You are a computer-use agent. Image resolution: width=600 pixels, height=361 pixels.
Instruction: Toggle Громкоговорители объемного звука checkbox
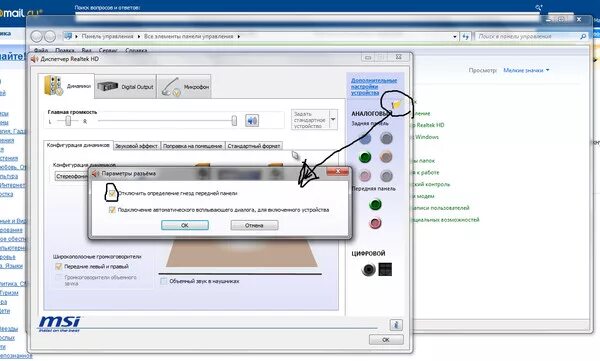click(59, 277)
